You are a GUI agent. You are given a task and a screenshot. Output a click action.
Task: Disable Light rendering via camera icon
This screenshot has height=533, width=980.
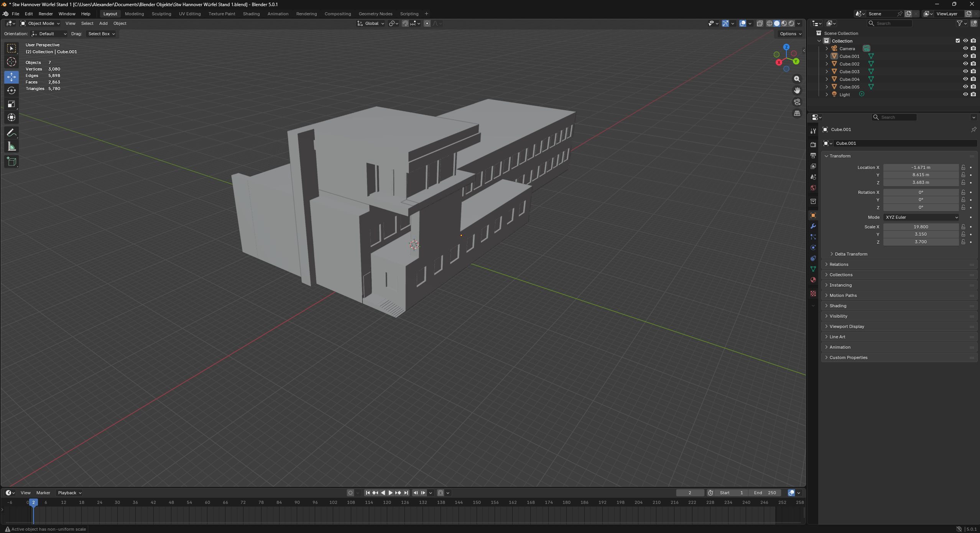[x=973, y=94]
